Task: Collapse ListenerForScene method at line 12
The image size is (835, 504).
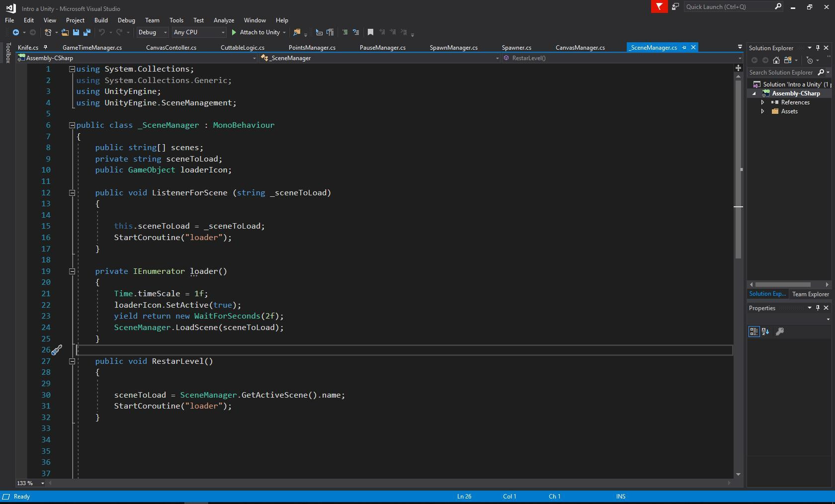Action: coord(72,193)
